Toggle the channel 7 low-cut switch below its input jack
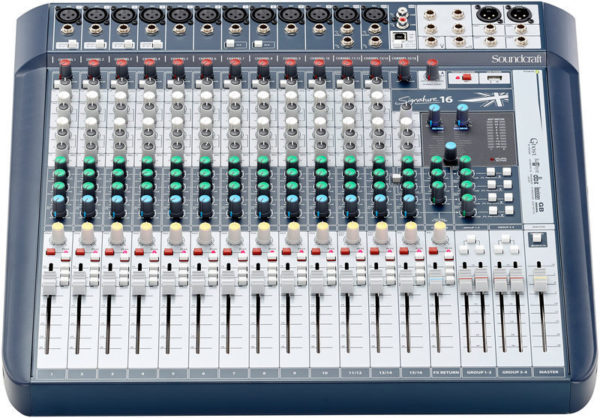Screen dimensions: 600x418 (230, 43)
